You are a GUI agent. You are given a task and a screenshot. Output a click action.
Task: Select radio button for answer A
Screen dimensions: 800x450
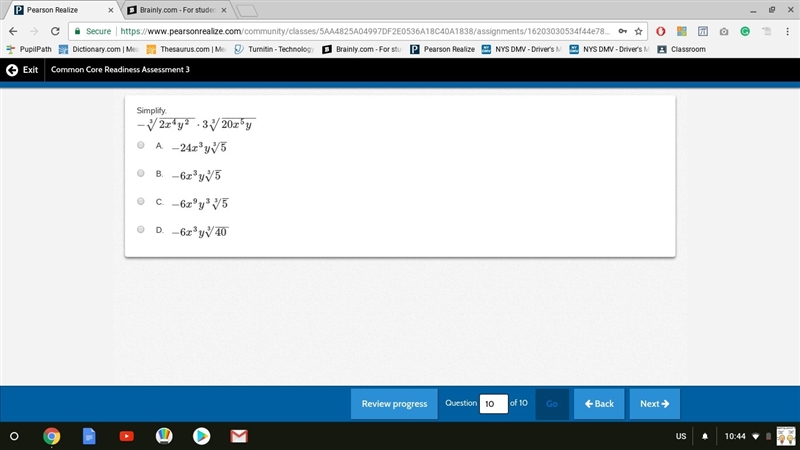tap(141, 145)
